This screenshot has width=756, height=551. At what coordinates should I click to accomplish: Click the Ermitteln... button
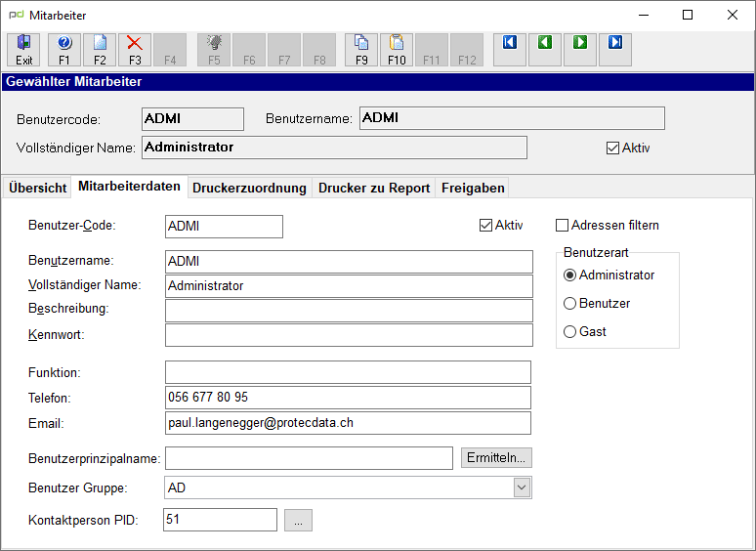click(496, 457)
